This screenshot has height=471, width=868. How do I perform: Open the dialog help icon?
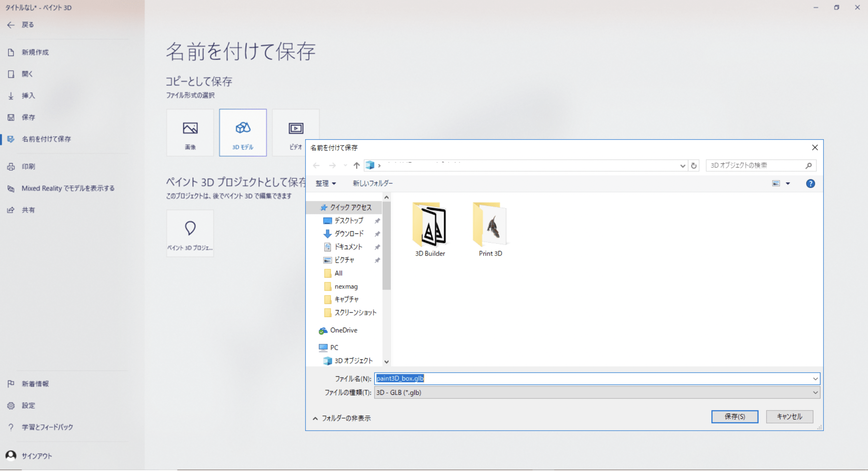810,183
